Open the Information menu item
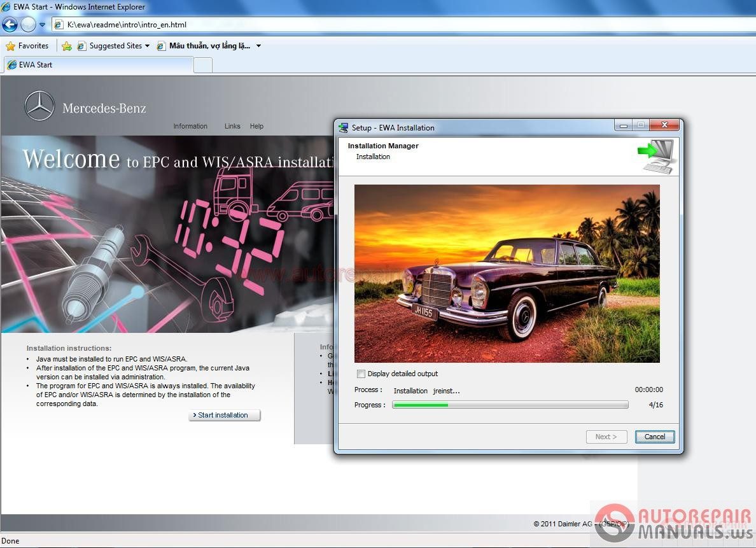The height and width of the screenshot is (548, 756). pyautogui.click(x=190, y=126)
